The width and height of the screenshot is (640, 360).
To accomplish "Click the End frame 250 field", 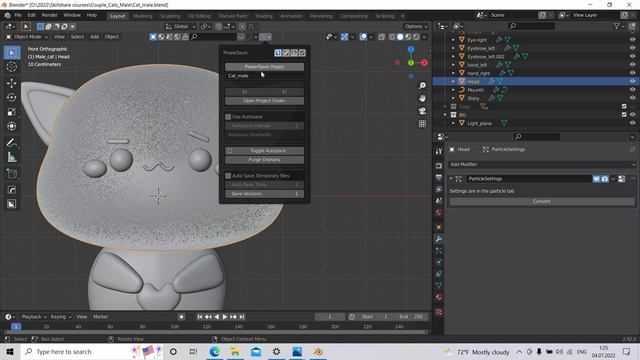I will (x=411, y=317).
